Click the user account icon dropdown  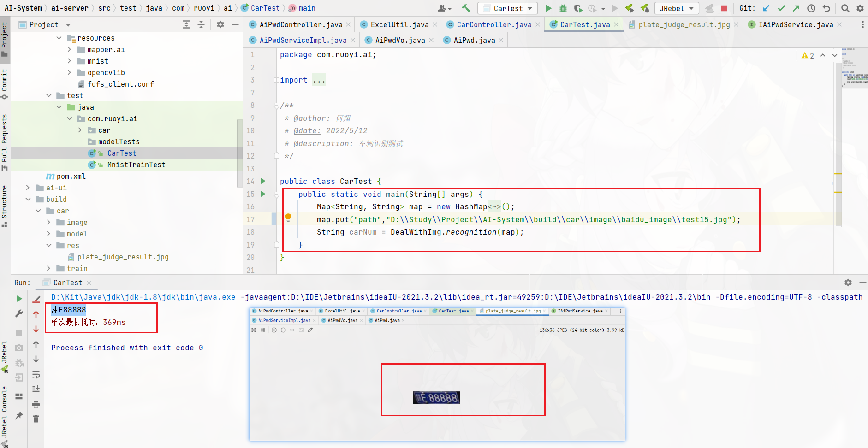[445, 8]
